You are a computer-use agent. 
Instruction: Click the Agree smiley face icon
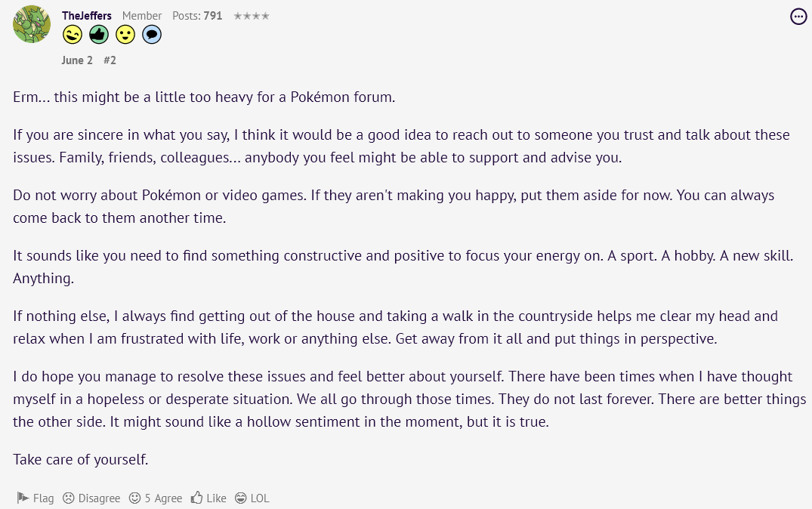pos(135,498)
